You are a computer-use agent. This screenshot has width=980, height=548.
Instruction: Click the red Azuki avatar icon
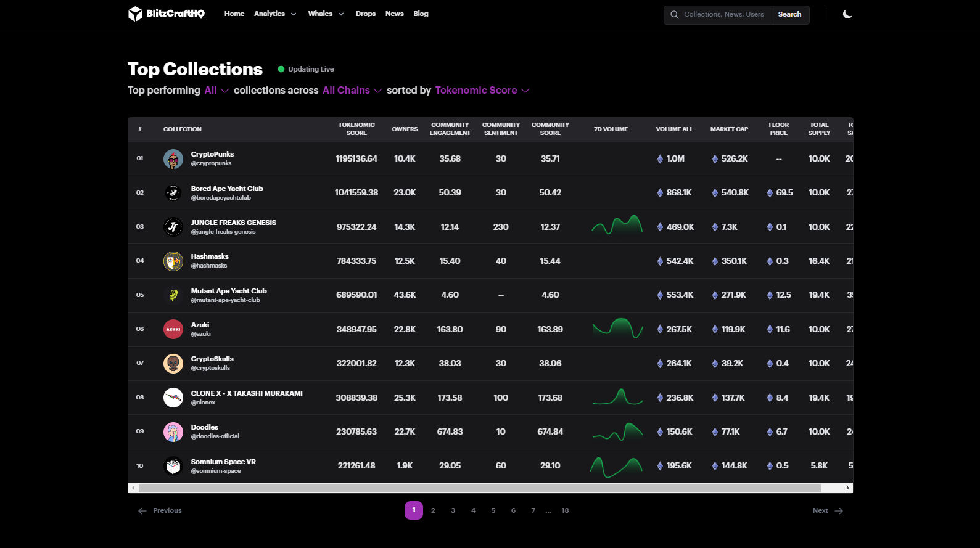(x=173, y=329)
